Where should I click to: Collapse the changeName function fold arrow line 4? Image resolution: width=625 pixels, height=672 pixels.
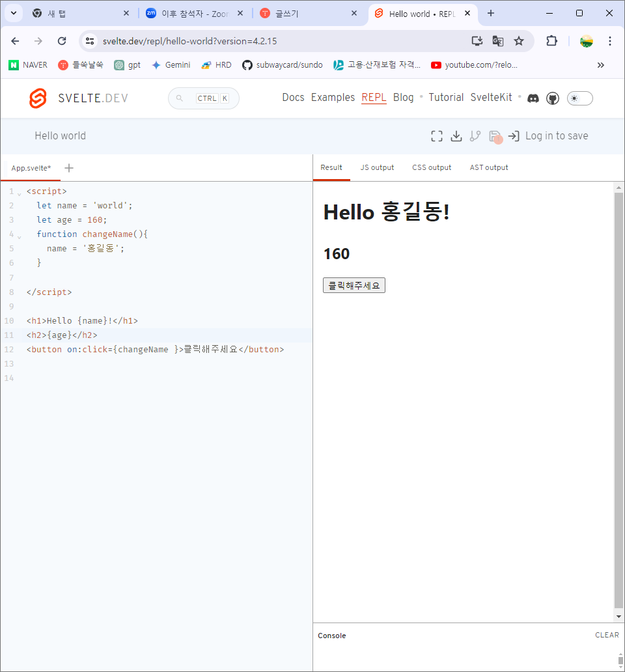[x=20, y=237]
